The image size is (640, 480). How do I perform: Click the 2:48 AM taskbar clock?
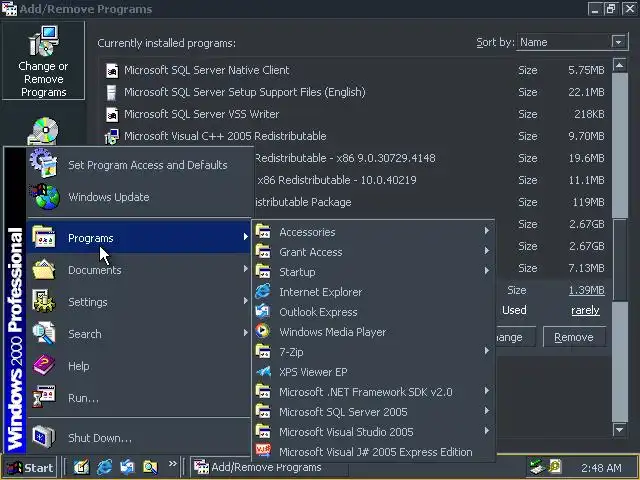point(601,468)
